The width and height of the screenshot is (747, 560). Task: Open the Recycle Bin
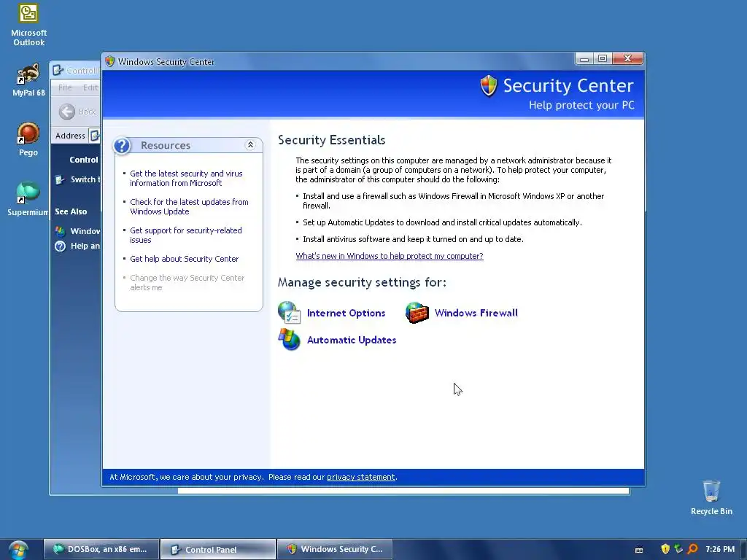(x=711, y=497)
